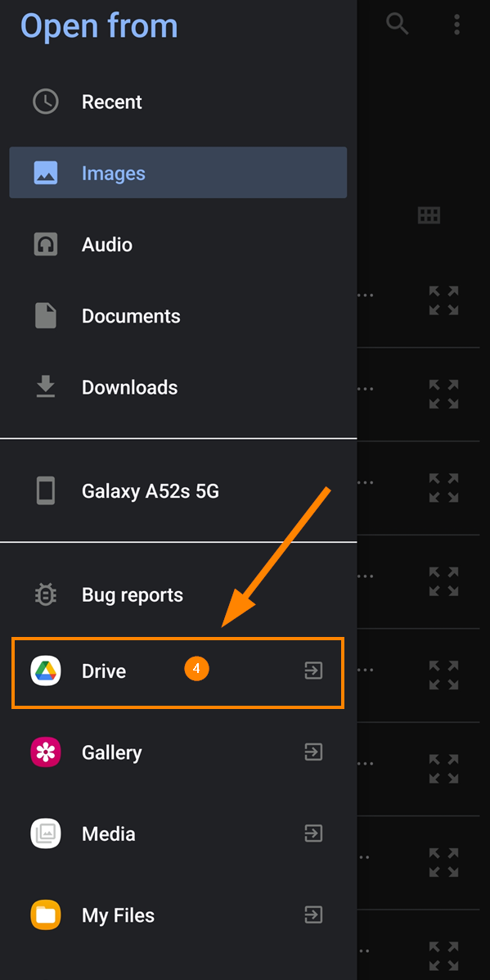Screen dimensions: 490x980
Task: Select Images in the drawer
Action: 178,173
